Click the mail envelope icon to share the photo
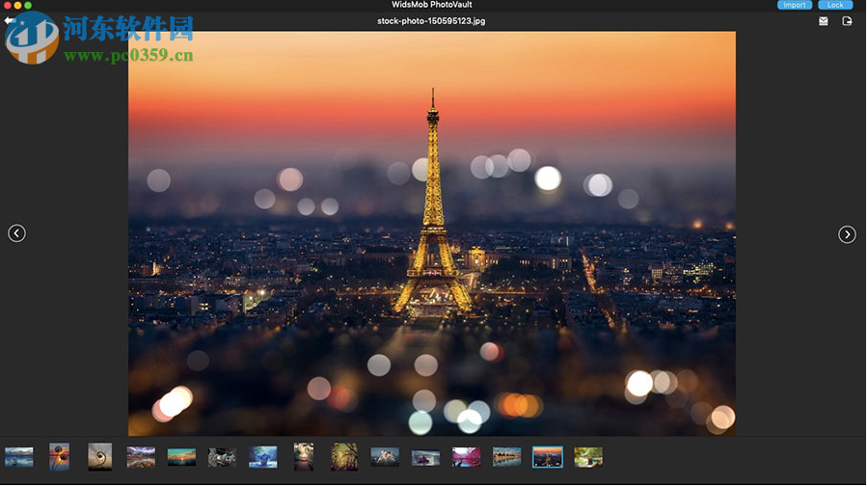 824,21
